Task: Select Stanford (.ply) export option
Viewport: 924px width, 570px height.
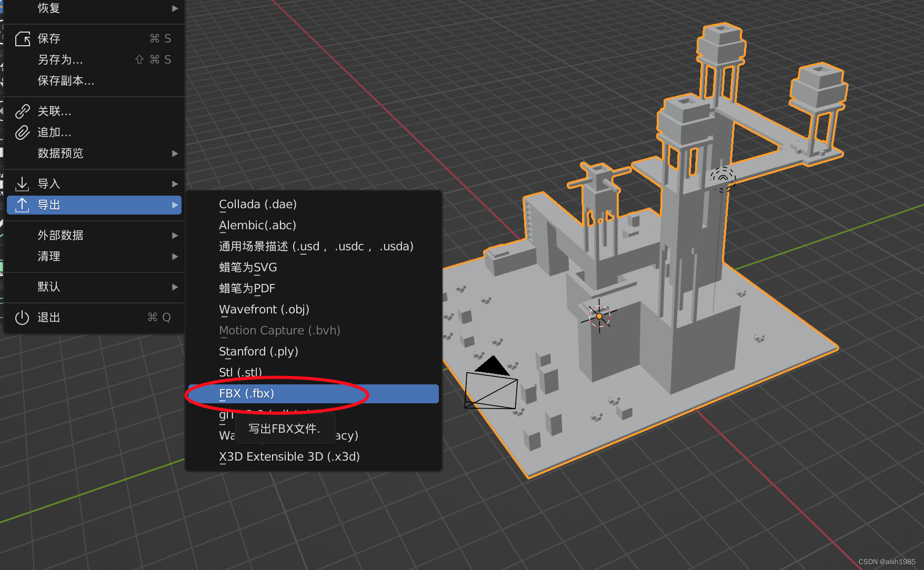Action: (258, 351)
